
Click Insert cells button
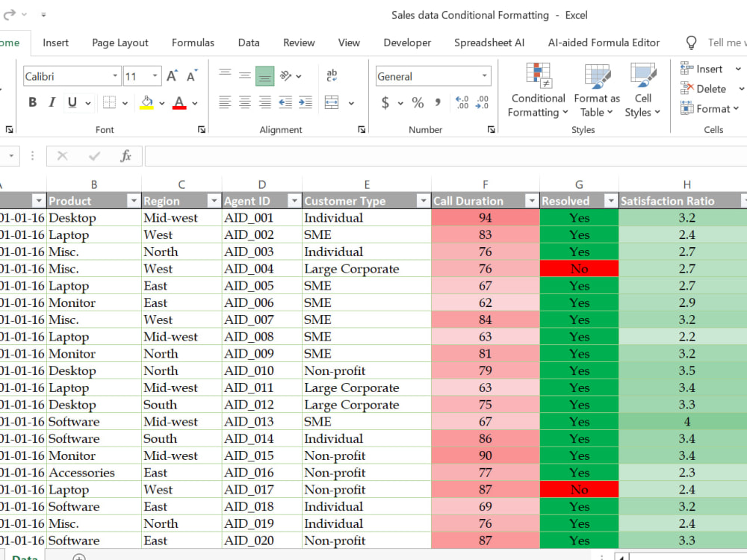(x=701, y=69)
